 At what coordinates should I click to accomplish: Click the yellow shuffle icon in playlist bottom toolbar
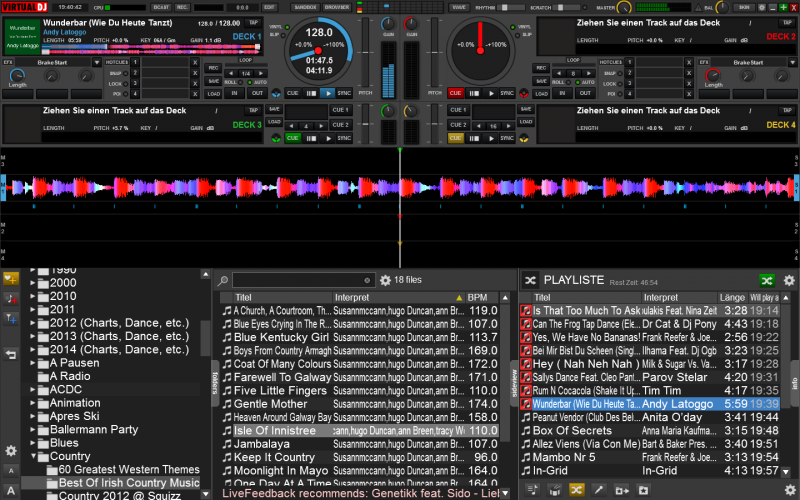click(x=577, y=490)
